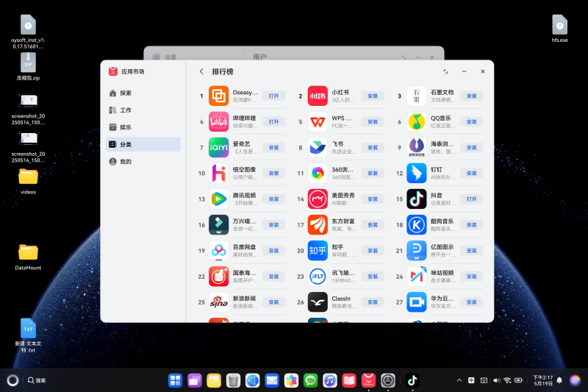Open the 海泰浏览器 app icon
Screen dimensions: 588x392
(417, 148)
